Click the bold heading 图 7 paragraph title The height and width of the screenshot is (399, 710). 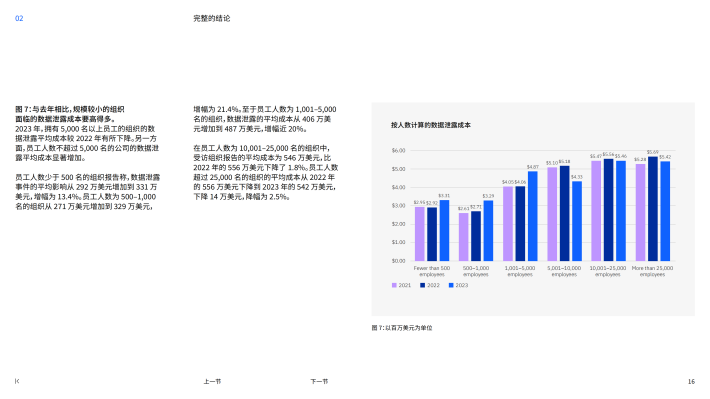point(70,114)
